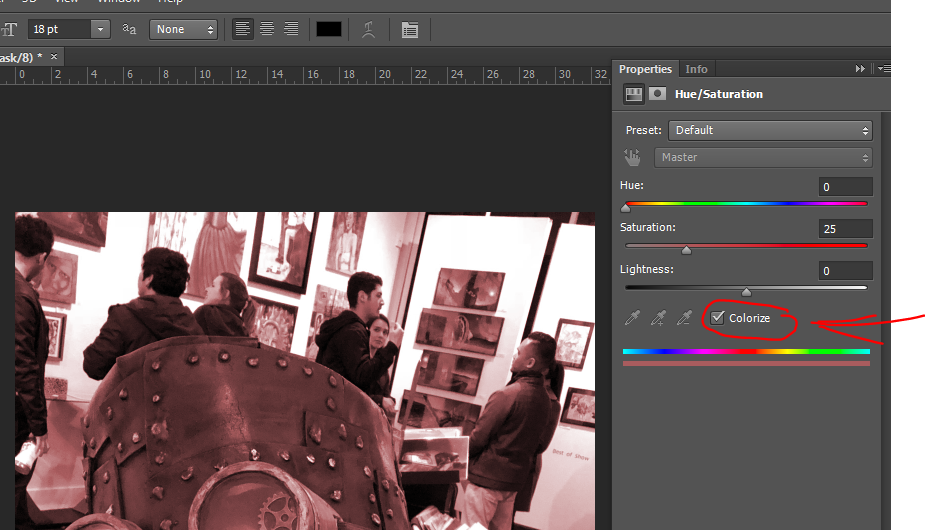Viewport: 925px width, 530px height.
Task: Click the on-image targeted adjustment hand tool
Action: [632, 157]
